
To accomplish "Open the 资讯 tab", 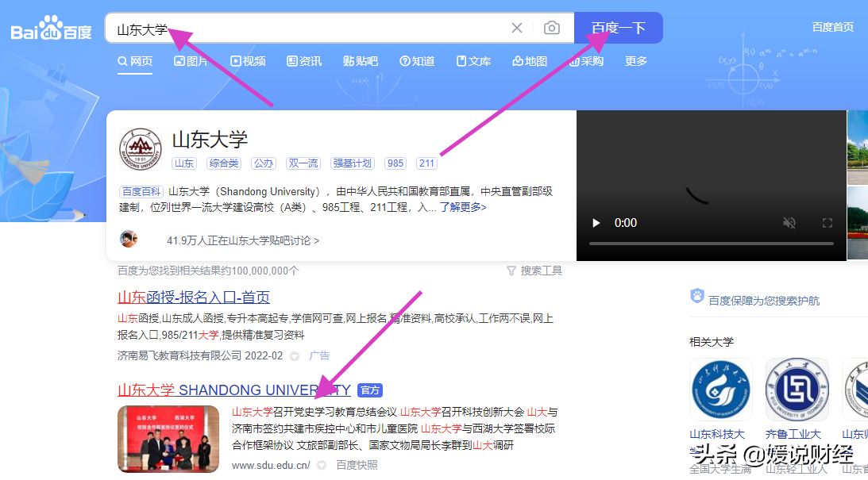I will pyautogui.click(x=304, y=61).
